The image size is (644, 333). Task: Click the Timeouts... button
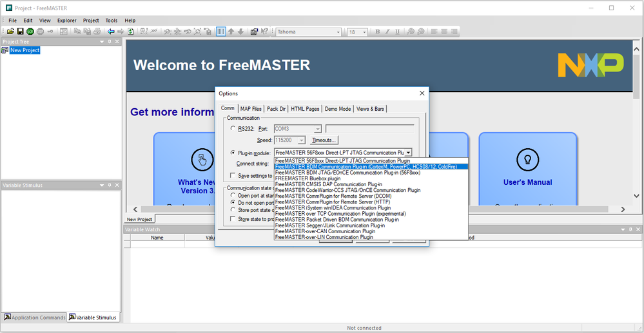tap(324, 140)
